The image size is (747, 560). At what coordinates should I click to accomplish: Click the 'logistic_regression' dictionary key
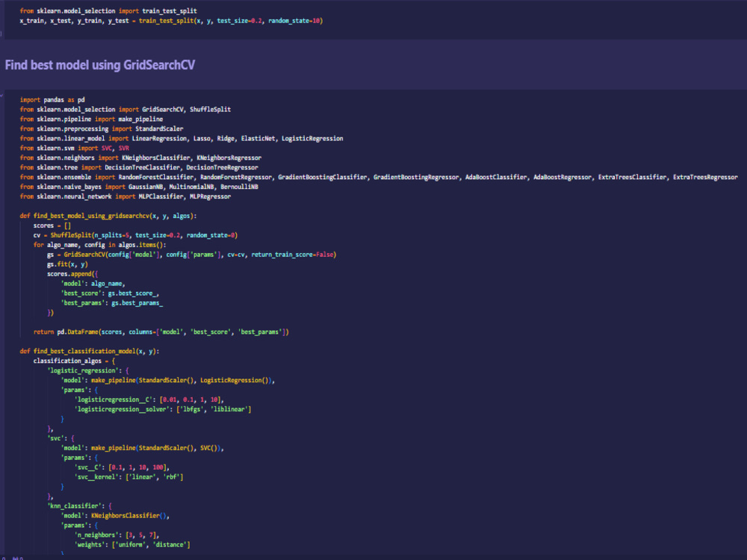click(84, 370)
